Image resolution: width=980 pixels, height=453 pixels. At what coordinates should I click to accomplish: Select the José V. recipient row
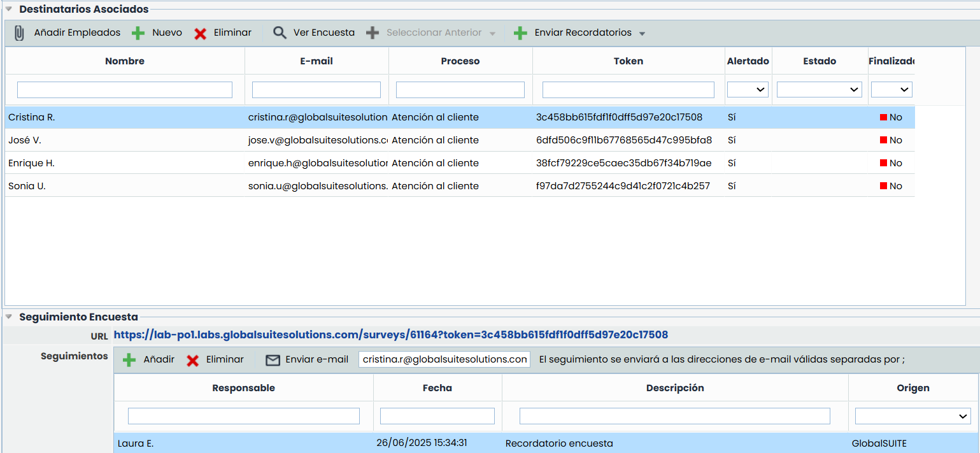pyautogui.click(x=127, y=140)
